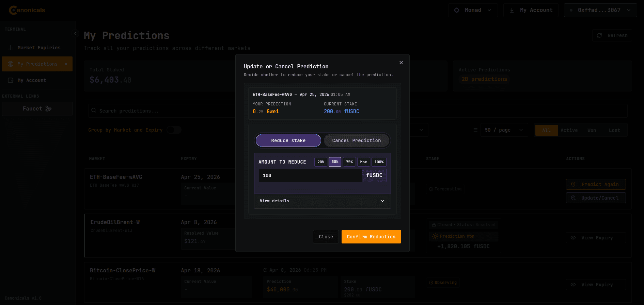Open My Predictions in sidebar

(x=37, y=64)
